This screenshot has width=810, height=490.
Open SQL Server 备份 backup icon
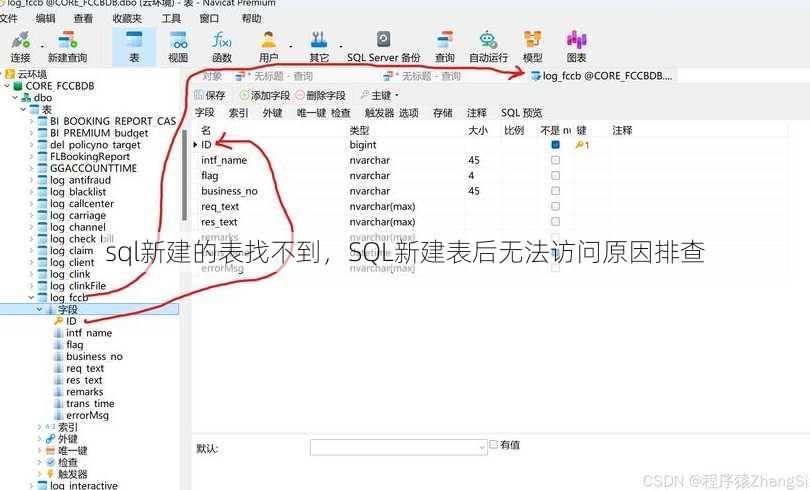tap(383, 46)
